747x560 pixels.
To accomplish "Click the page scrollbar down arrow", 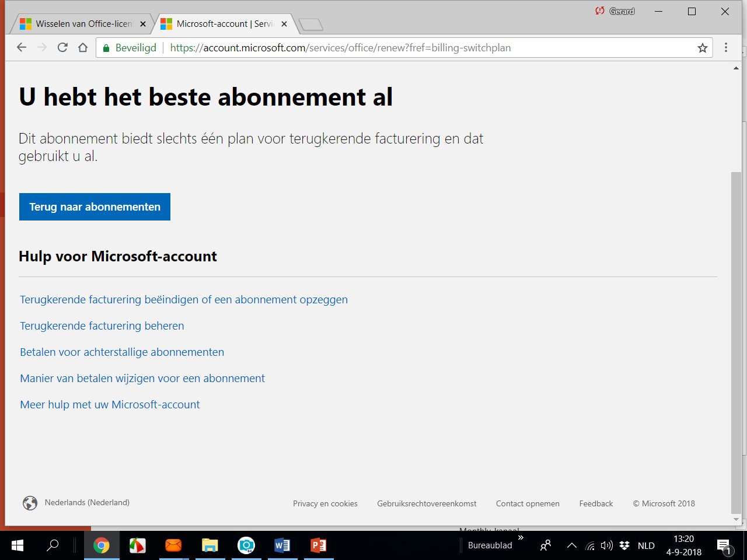I will click(x=736, y=519).
